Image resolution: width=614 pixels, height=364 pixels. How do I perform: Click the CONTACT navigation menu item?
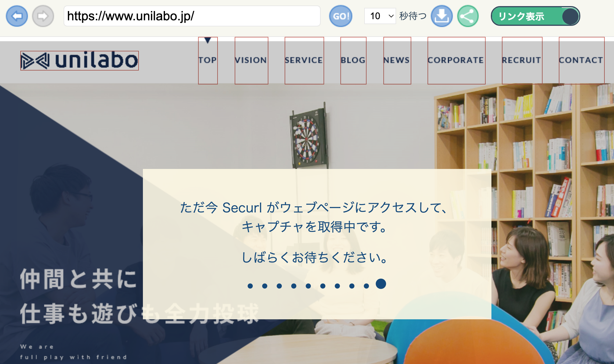pos(580,60)
